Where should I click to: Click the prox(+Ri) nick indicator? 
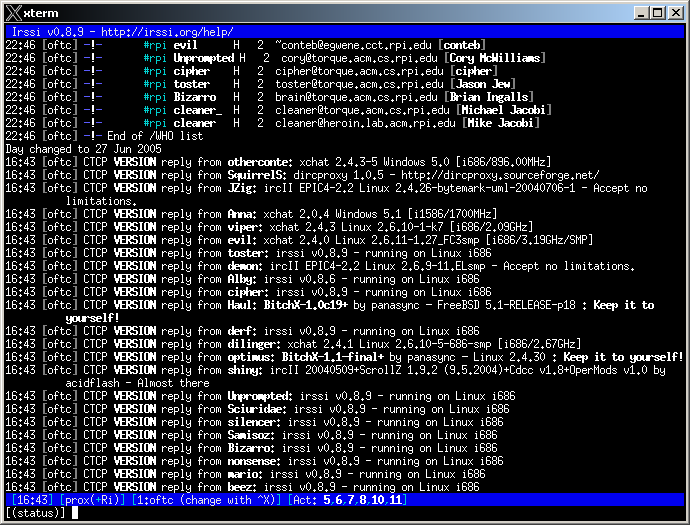click(x=92, y=500)
